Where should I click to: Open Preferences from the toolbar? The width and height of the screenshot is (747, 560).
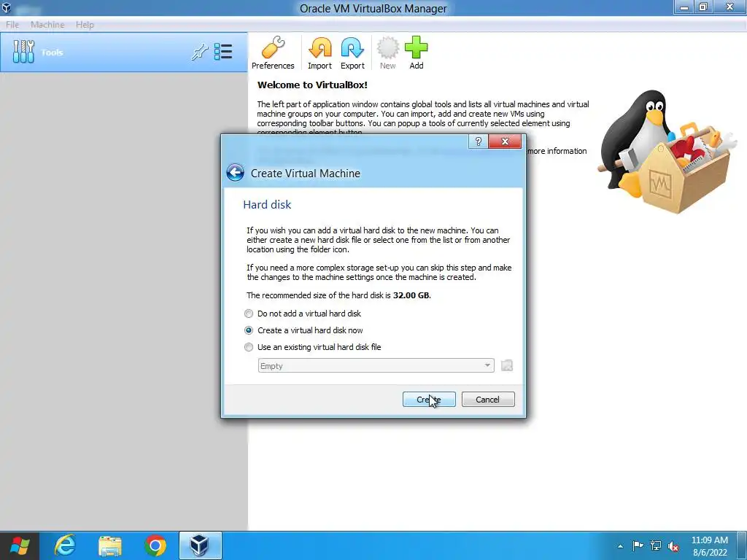point(273,52)
